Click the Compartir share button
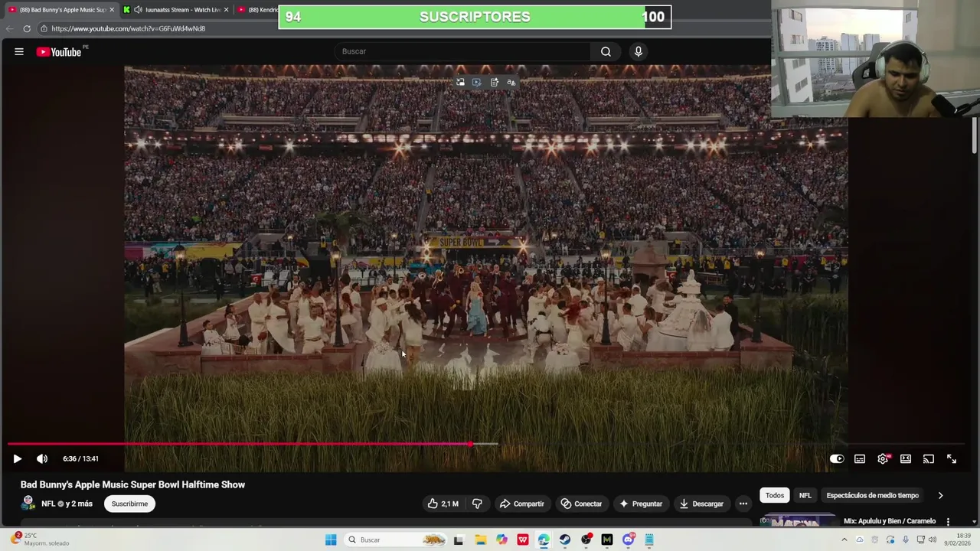This screenshot has height=551, width=980. pos(521,504)
